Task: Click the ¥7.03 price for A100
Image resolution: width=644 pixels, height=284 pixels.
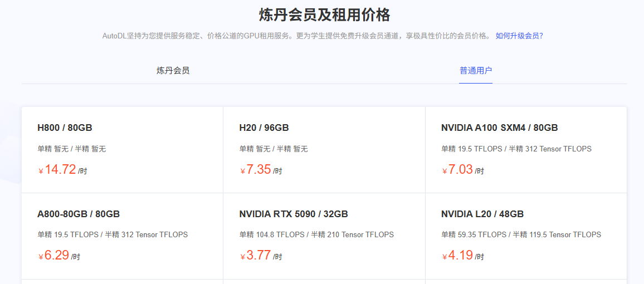Action: coord(460,170)
